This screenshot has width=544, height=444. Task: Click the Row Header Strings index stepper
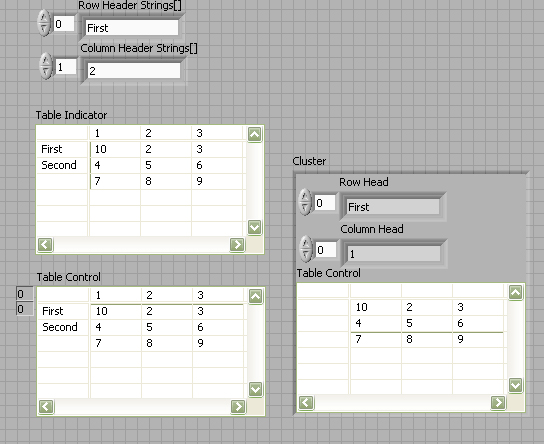click(x=44, y=23)
